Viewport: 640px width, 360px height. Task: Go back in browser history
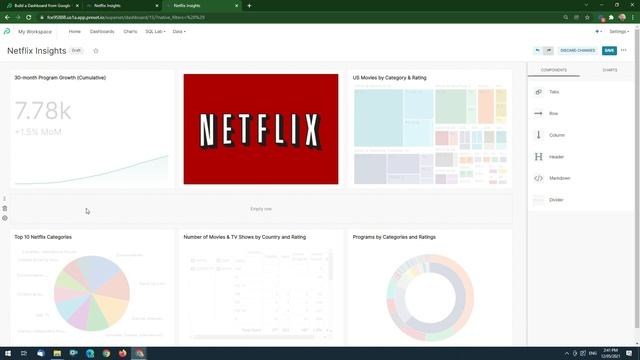(7, 18)
